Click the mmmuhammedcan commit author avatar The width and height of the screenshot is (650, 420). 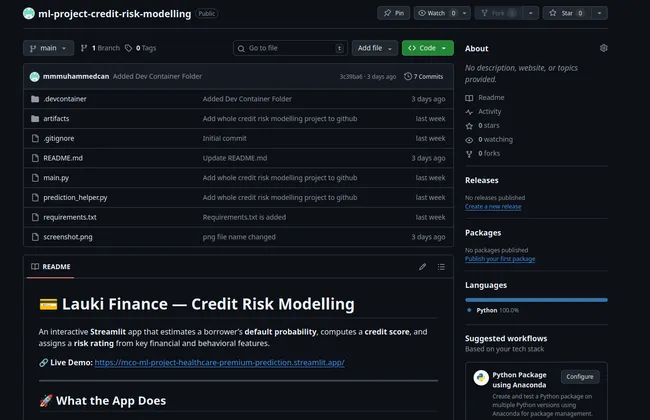[35, 76]
